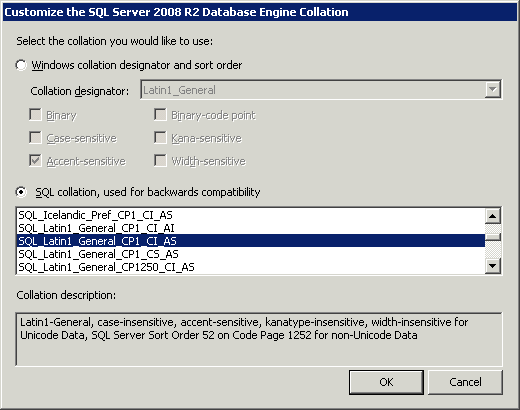Image resolution: width=520 pixels, height=410 pixels.
Task: Toggle the Binary checkbox
Action: tap(35, 115)
